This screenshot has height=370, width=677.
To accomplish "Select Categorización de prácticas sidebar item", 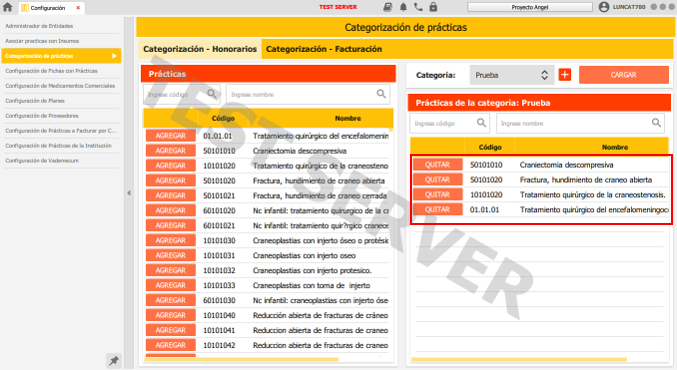I will click(x=61, y=56).
